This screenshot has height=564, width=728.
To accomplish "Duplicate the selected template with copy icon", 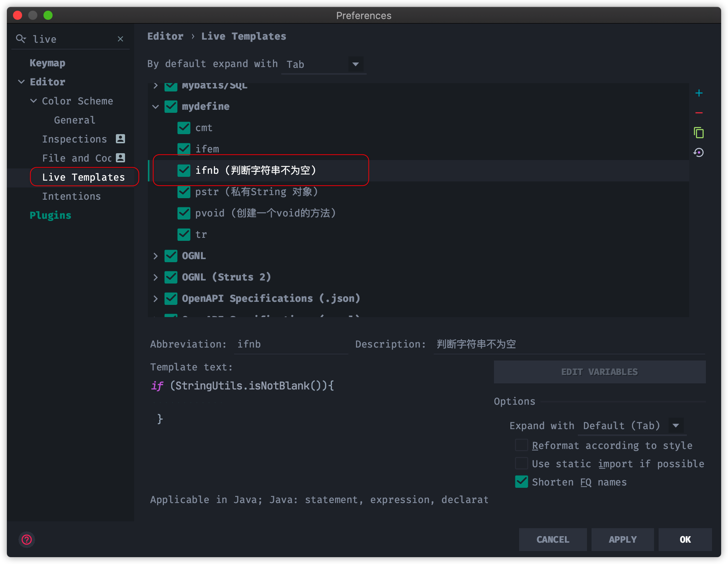I will point(699,133).
